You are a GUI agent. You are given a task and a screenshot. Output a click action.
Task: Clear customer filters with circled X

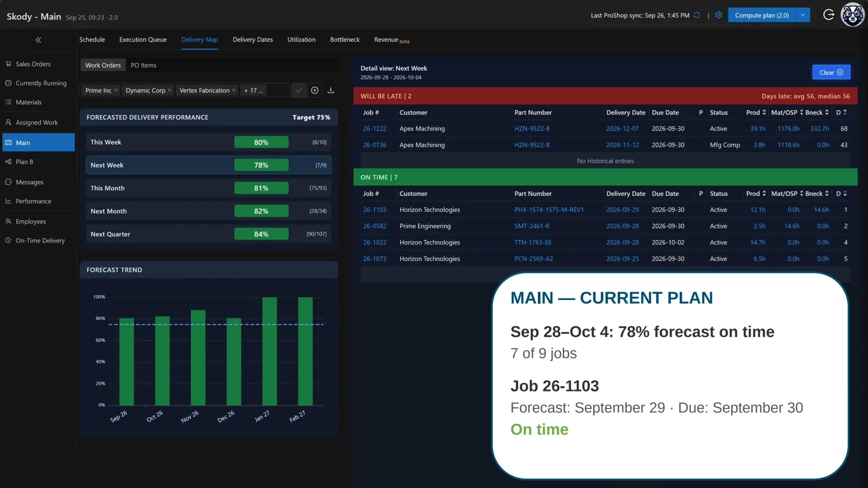click(315, 90)
